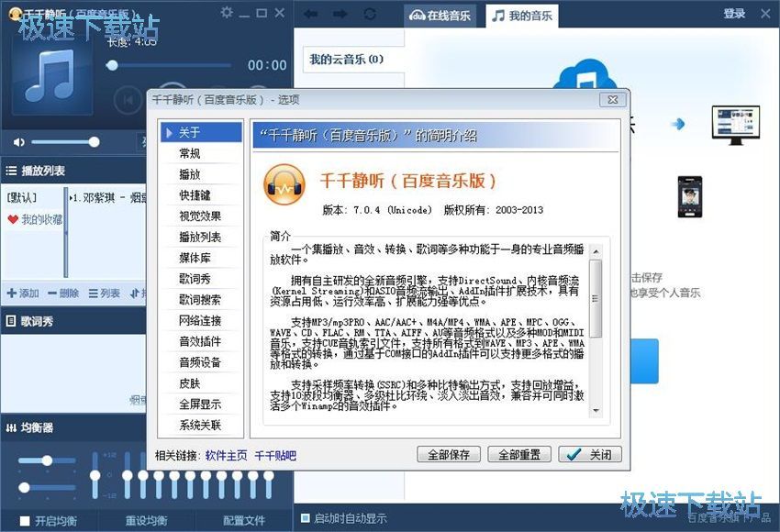Enable the 开启均衡 checkbox
The width and height of the screenshot is (780, 532).
[25, 521]
